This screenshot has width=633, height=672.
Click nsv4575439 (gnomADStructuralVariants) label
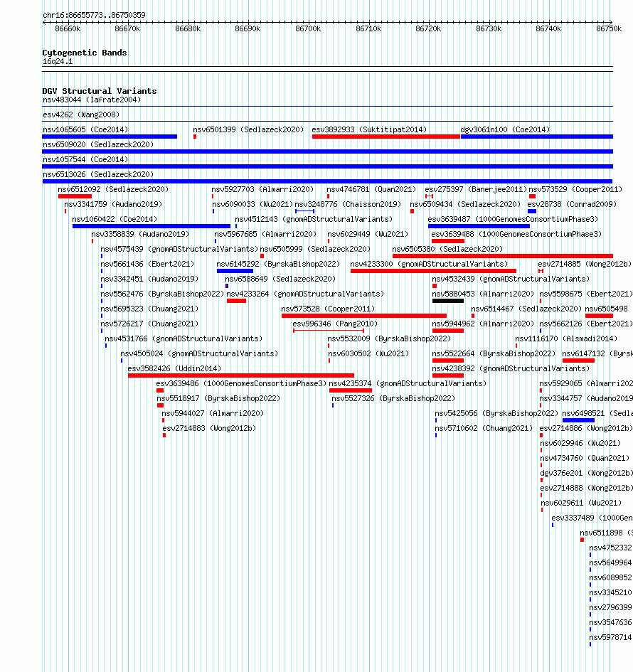click(x=179, y=250)
